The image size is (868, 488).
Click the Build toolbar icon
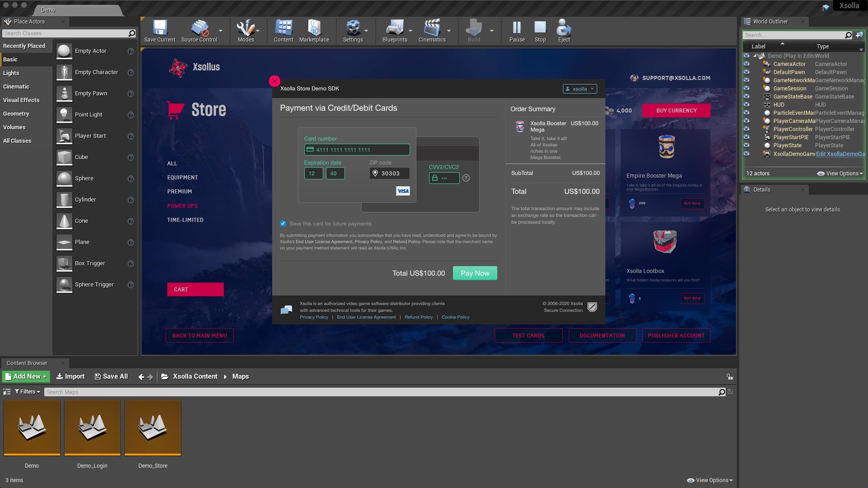(474, 28)
